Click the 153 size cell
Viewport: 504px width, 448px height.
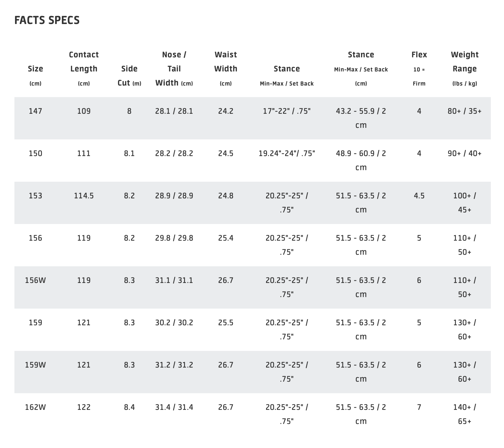(35, 196)
